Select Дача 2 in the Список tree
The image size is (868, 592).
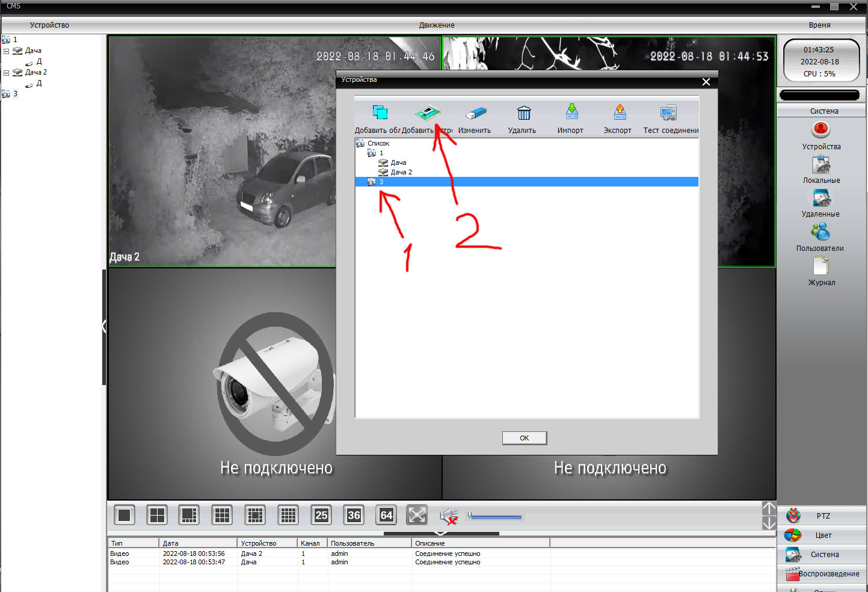tap(401, 172)
